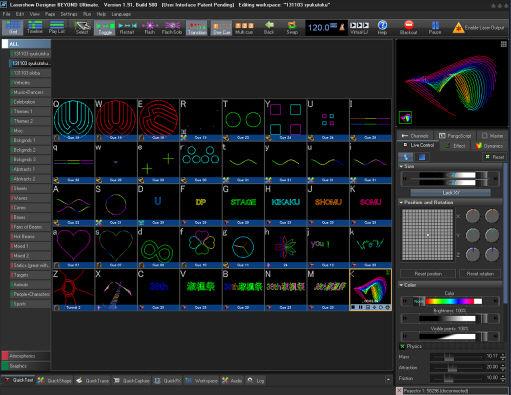Switch to the Dynamics tab
Screen dimensions: 511x395
pyautogui.click(x=489, y=146)
